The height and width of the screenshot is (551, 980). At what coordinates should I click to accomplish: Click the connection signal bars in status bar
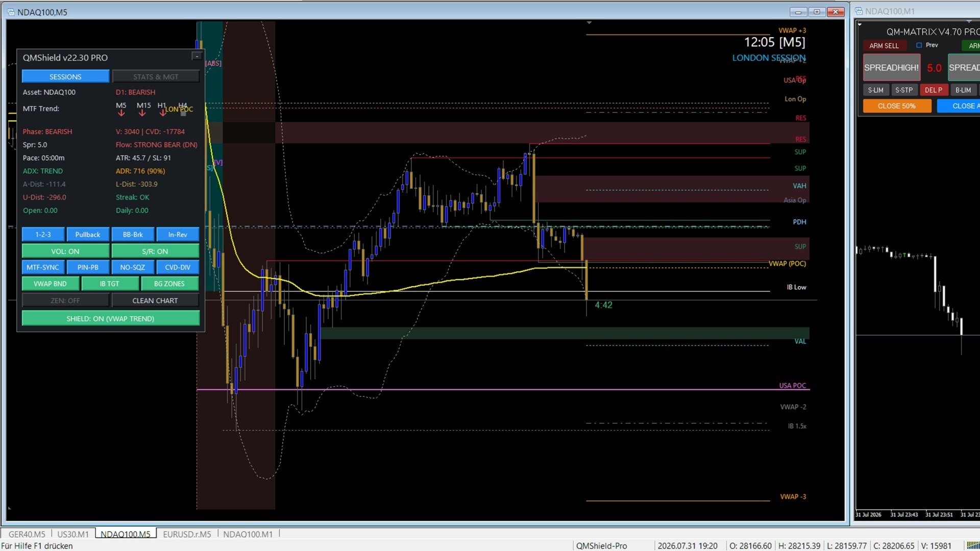tap(973, 545)
